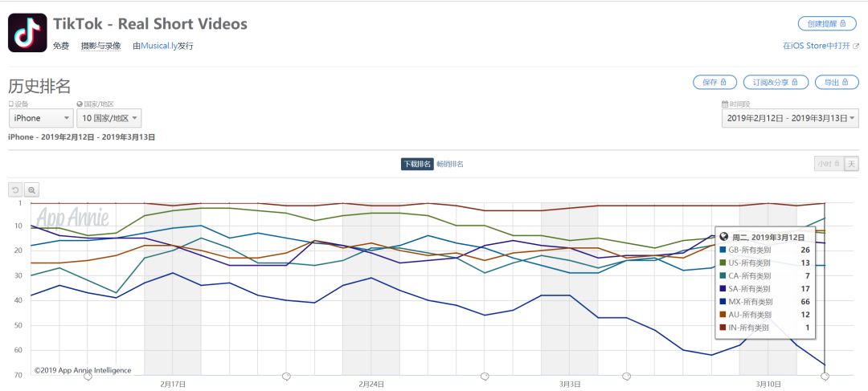Click the 导出 export button
The width and height of the screenshot is (868, 391).
click(837, 82)
